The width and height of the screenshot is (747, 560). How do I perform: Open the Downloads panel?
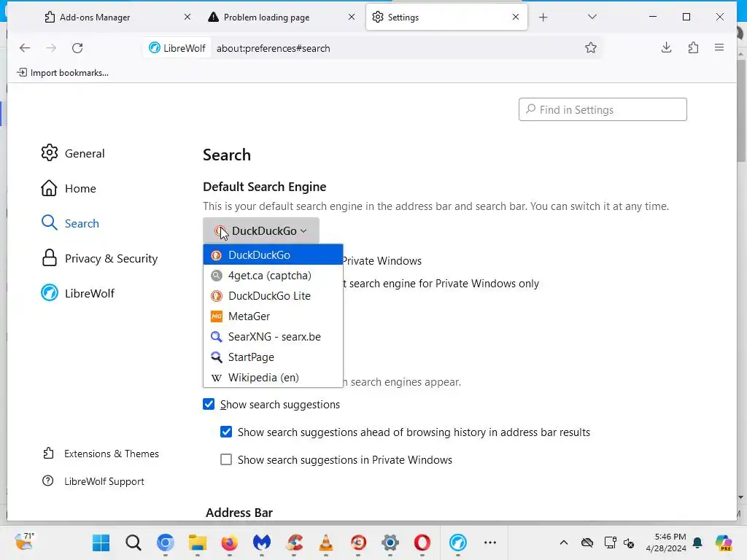[x=667, y=47]
